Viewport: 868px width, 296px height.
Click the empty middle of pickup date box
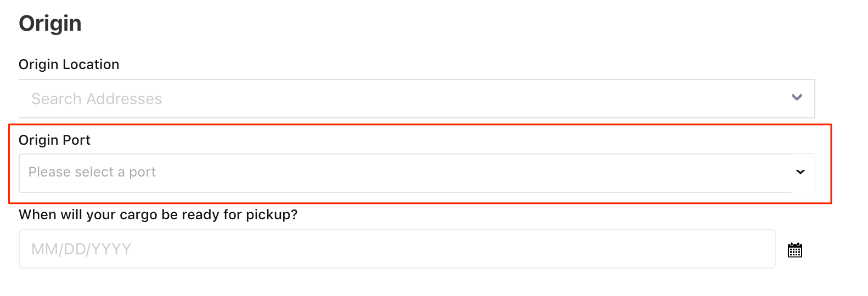(450, 249)
